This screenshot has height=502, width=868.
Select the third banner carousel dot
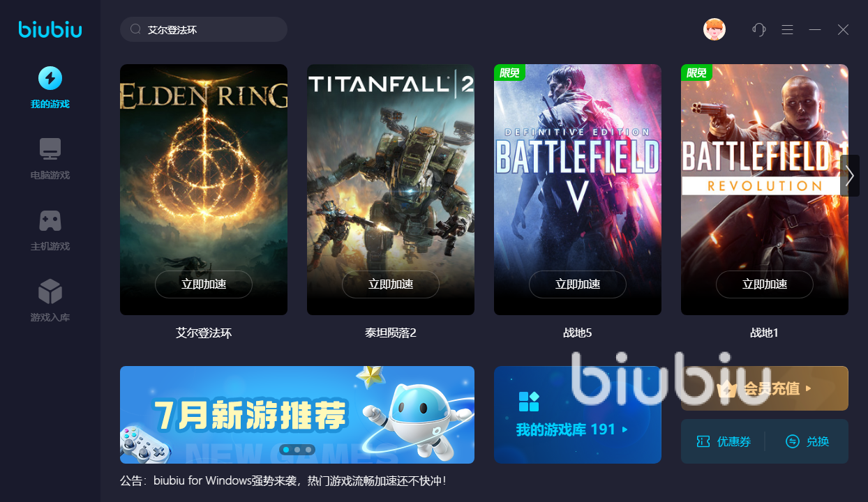308,450
